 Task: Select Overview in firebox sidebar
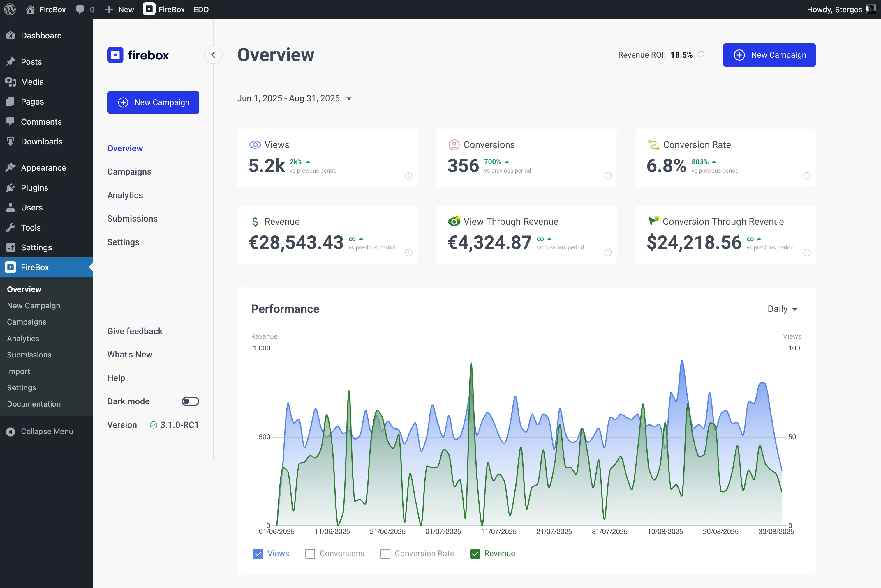pyautogui.click(x=125, y=148)
